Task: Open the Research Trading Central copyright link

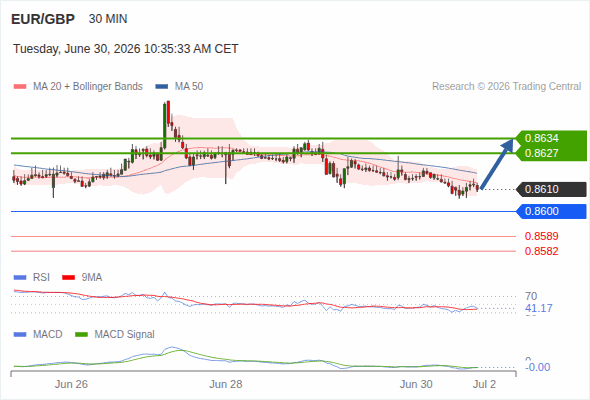Action: [506, 87]
